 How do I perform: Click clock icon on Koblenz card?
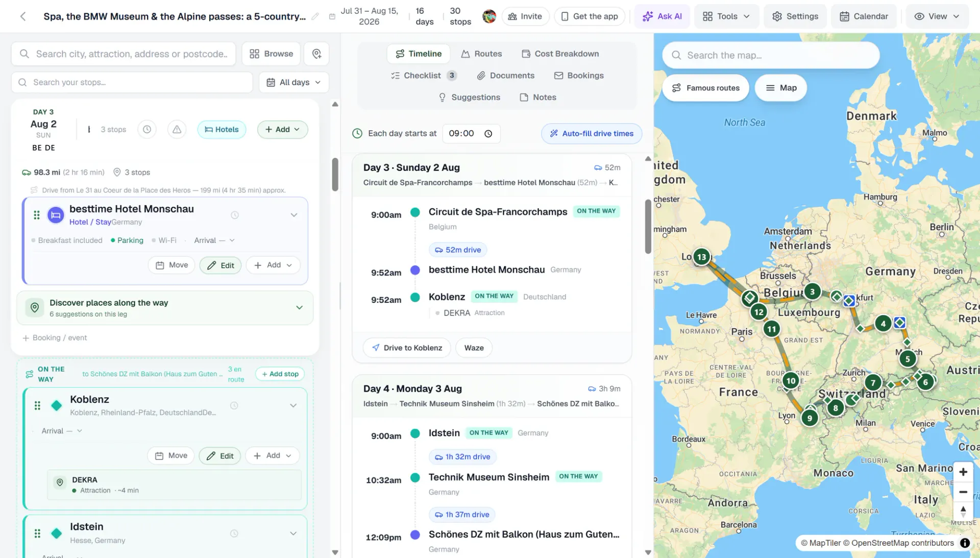(234, 405)
